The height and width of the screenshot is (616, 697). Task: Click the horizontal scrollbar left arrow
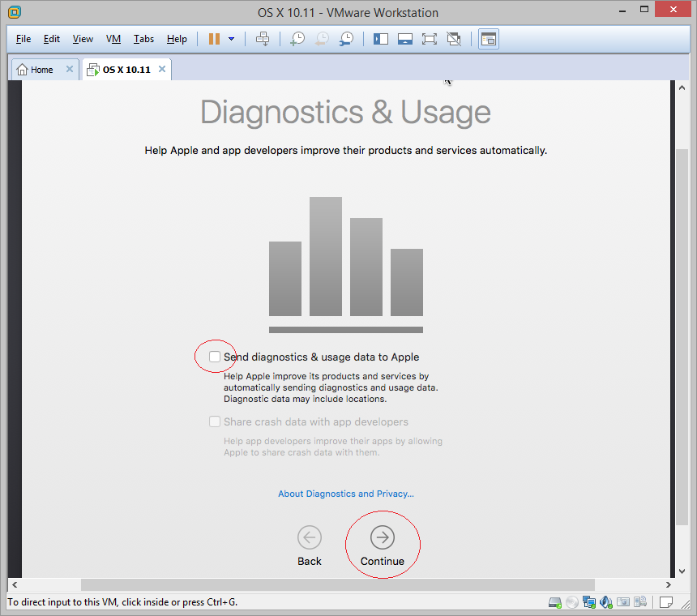point(15,585)
